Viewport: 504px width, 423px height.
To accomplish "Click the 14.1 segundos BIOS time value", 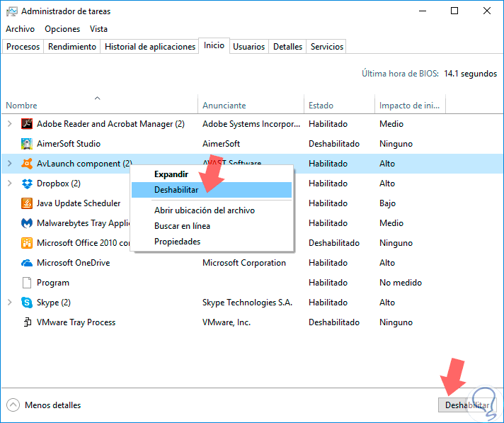I will pos(470,74).
